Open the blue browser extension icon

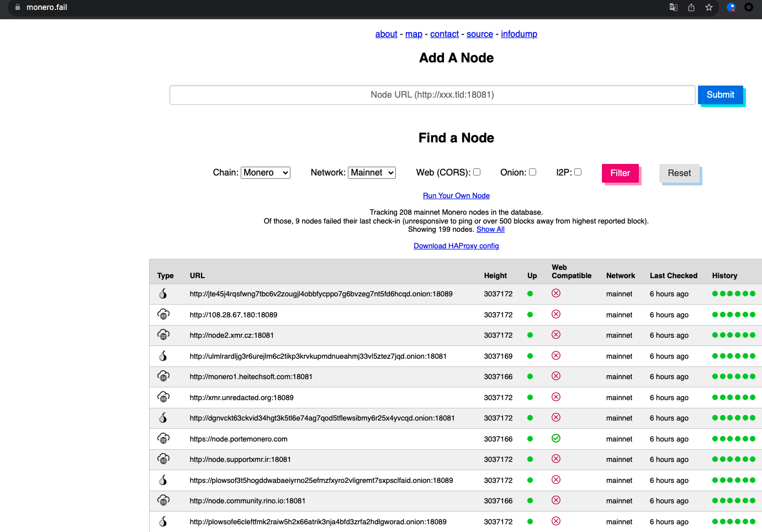731,7
